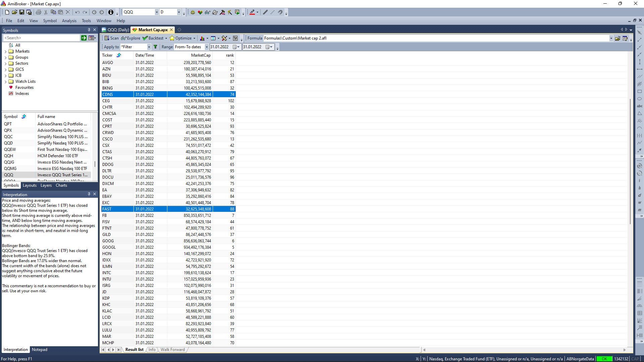Open the analysis Parameters sliders icon
This screenshot has height=362, width=644.
(235, 38)
